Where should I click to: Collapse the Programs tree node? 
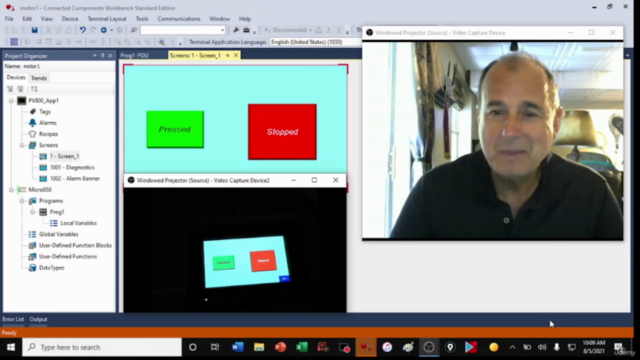click(22, 201)
